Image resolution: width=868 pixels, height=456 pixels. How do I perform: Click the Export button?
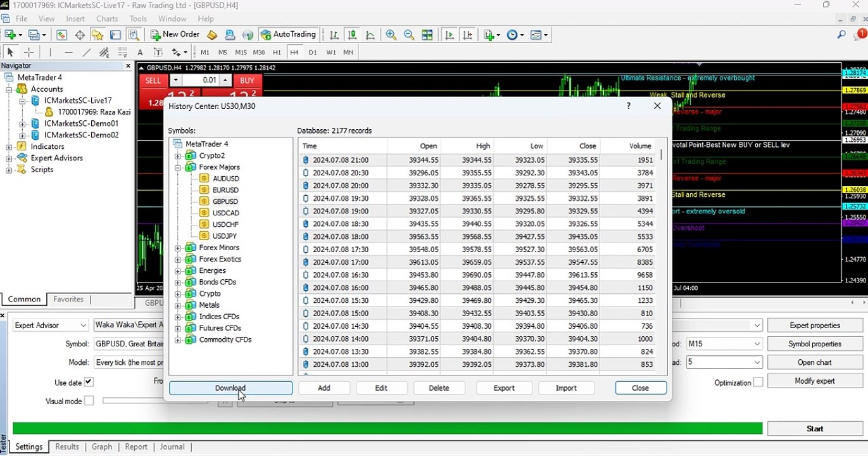click(504, 388)
